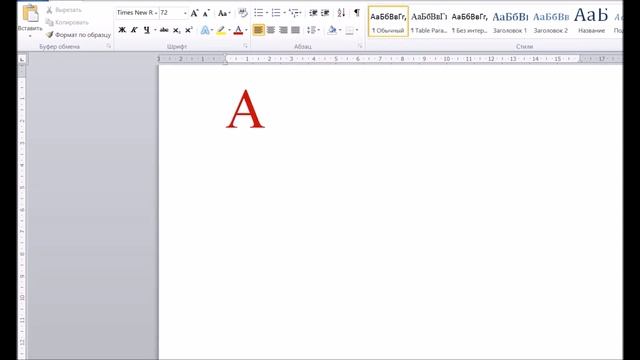Open the font color dropdown arrow
The width and height of the screenshot is (640, 360).
(246, 30)
